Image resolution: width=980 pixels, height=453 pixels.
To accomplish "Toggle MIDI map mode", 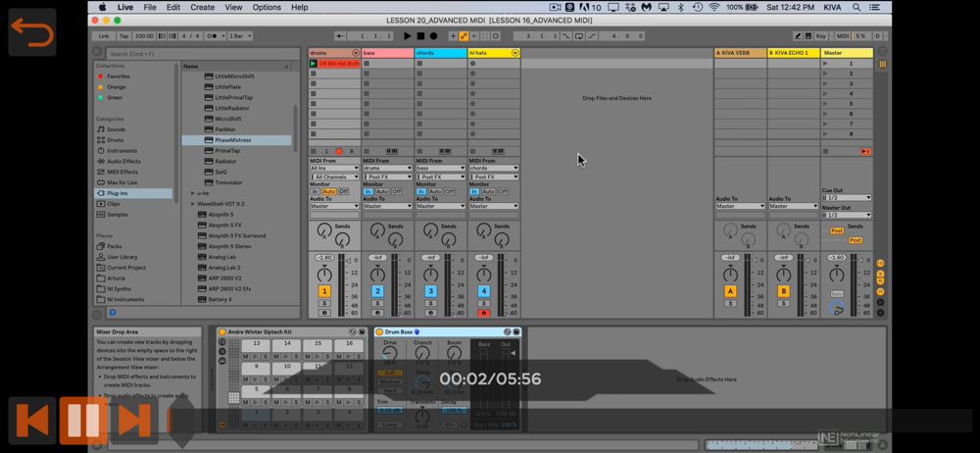I will 843,36.
